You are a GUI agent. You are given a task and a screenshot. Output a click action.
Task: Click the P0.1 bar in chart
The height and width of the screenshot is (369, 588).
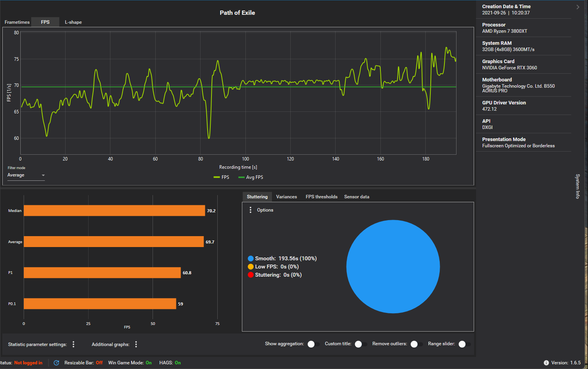point(100,304)
